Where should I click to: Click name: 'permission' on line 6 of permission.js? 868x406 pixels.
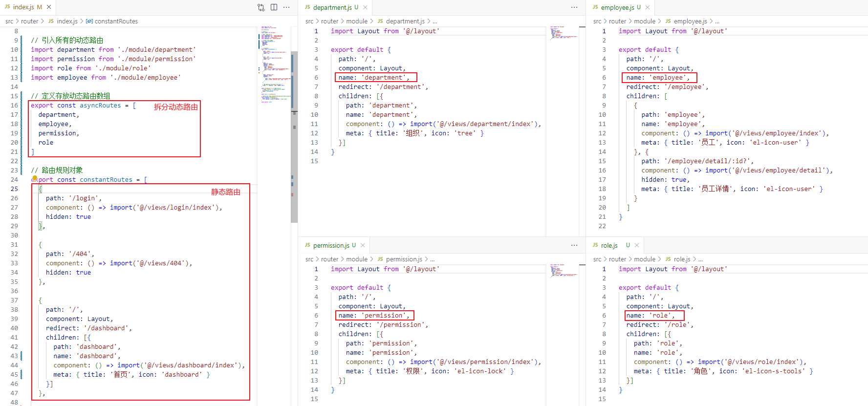[374, 315]
